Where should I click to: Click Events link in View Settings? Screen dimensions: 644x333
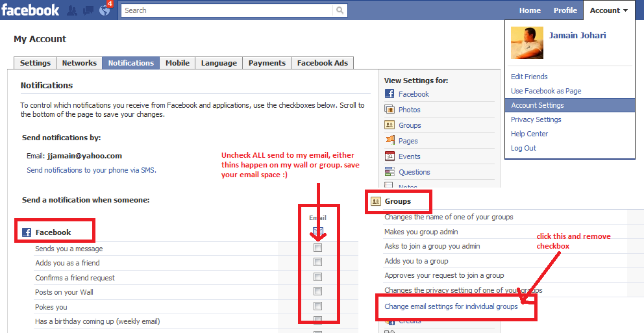click(x=410, y=156)
